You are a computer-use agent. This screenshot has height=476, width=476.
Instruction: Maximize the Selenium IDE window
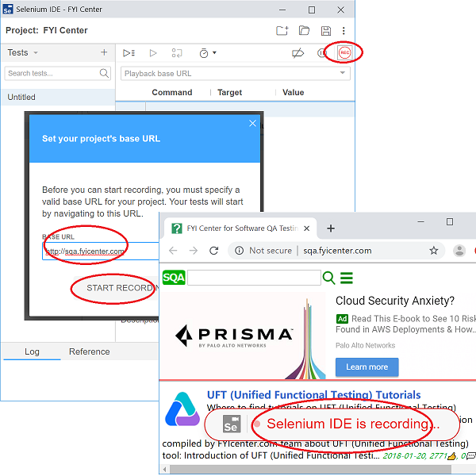click(x=312, y=10)
